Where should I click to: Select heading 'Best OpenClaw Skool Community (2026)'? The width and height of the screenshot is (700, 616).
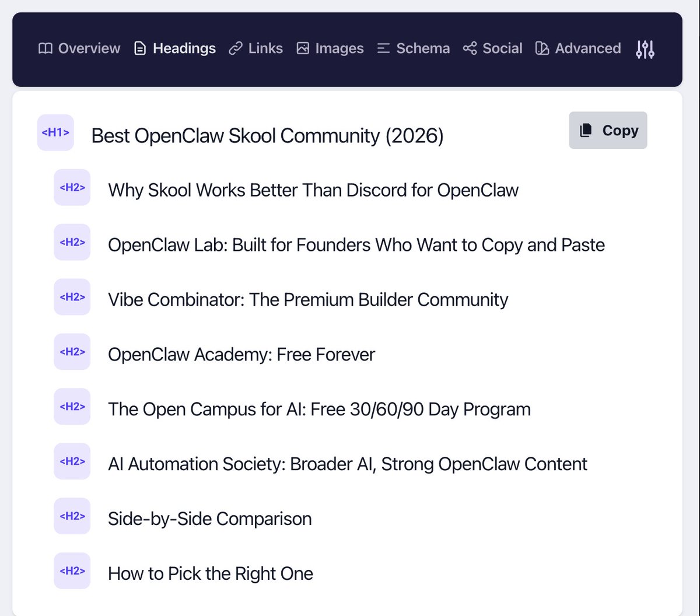pos(268,136)
